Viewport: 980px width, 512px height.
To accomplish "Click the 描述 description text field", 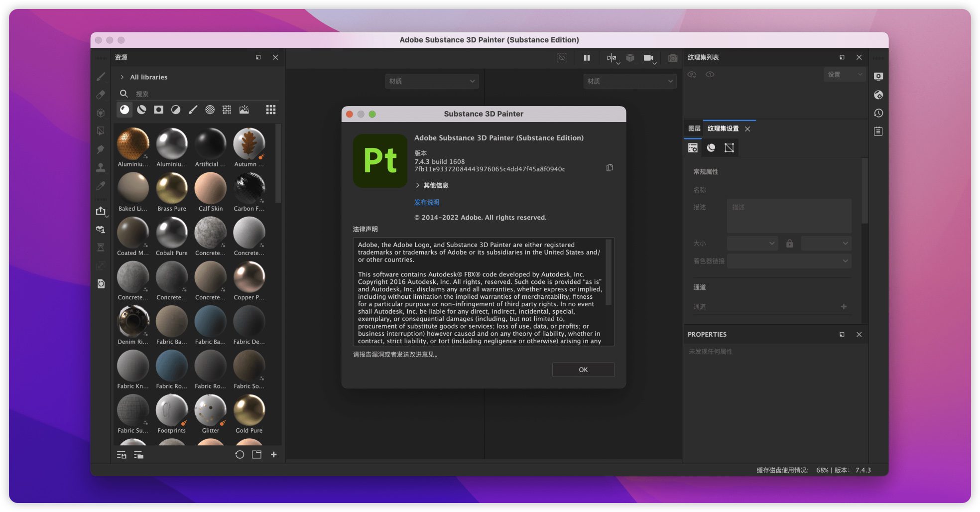I will [x=789, y=216].
